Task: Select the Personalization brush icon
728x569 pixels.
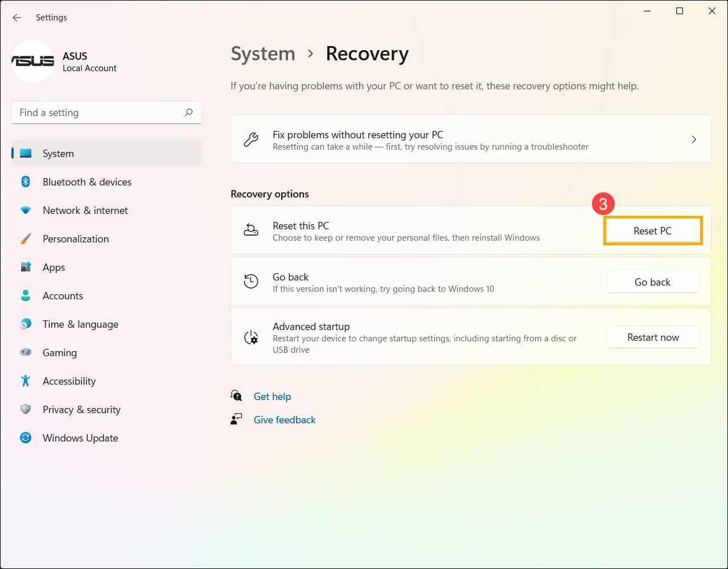Action: pos(26,238)
